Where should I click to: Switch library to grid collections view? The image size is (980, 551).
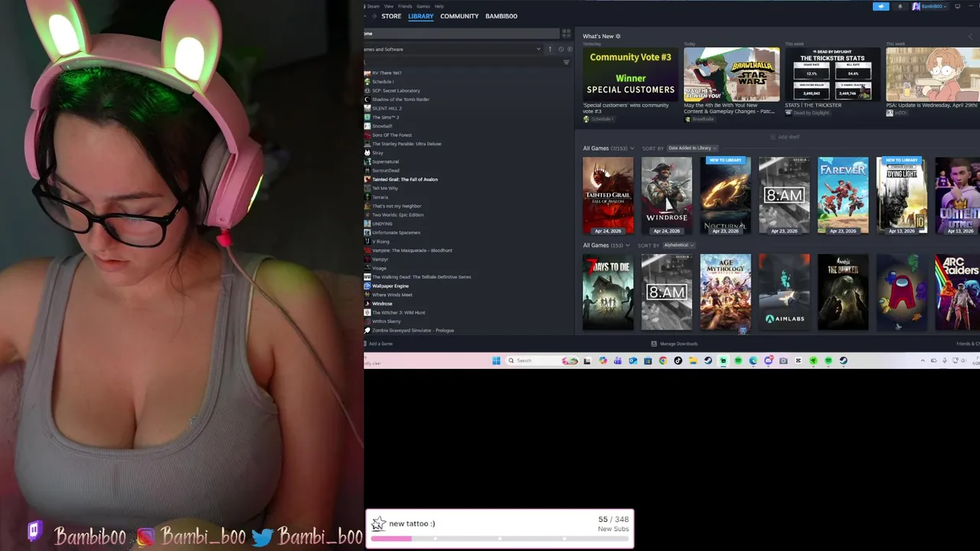tap(567, 34)
